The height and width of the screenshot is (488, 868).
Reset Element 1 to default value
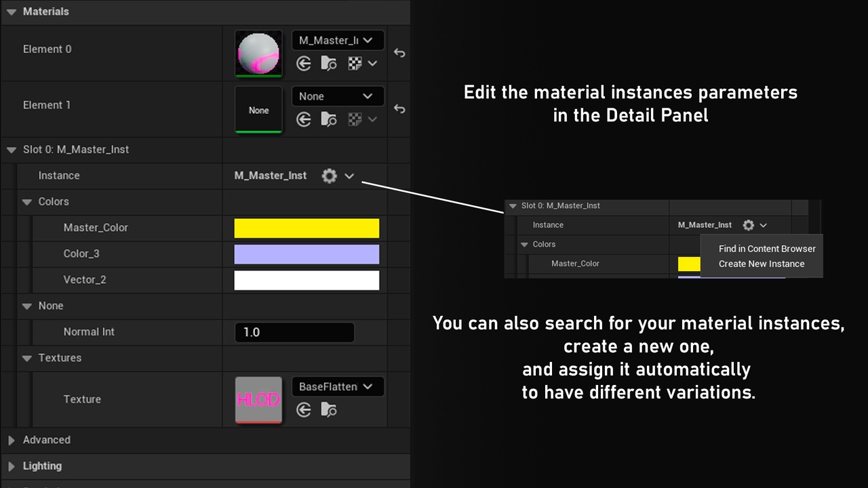pos(399,109)
